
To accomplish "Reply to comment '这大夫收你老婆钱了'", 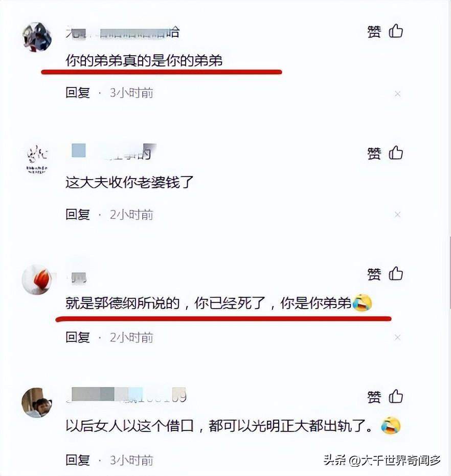I will (x=78, y=214).
